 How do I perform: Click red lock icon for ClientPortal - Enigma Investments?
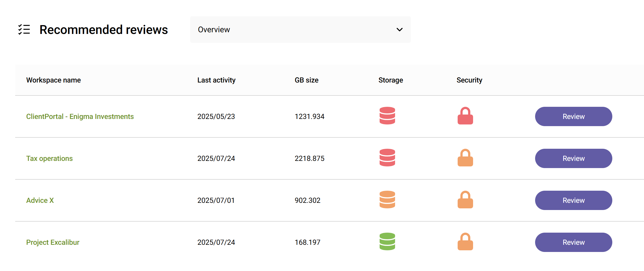(x=465, y=116)
